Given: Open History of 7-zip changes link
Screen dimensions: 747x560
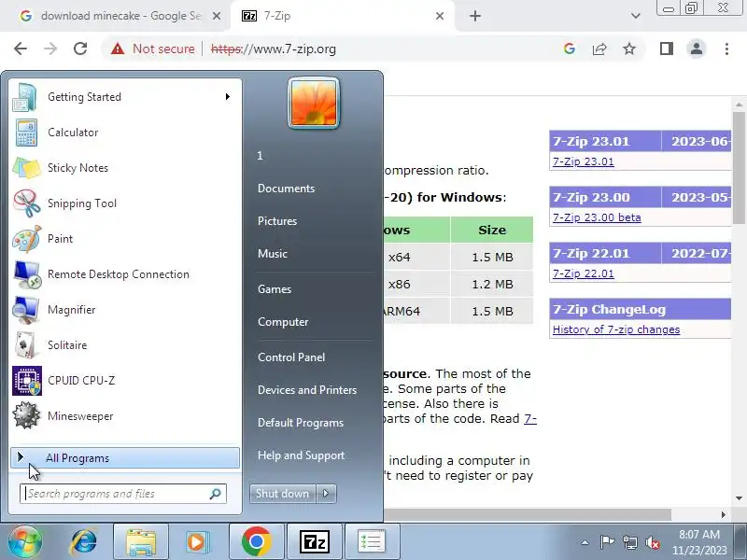Looking at the screenshot, I should pos(616,329).
